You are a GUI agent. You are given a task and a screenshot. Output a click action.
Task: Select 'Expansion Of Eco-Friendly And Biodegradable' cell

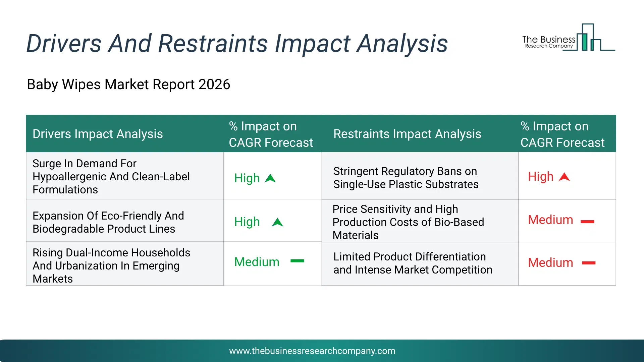(125, 221)
